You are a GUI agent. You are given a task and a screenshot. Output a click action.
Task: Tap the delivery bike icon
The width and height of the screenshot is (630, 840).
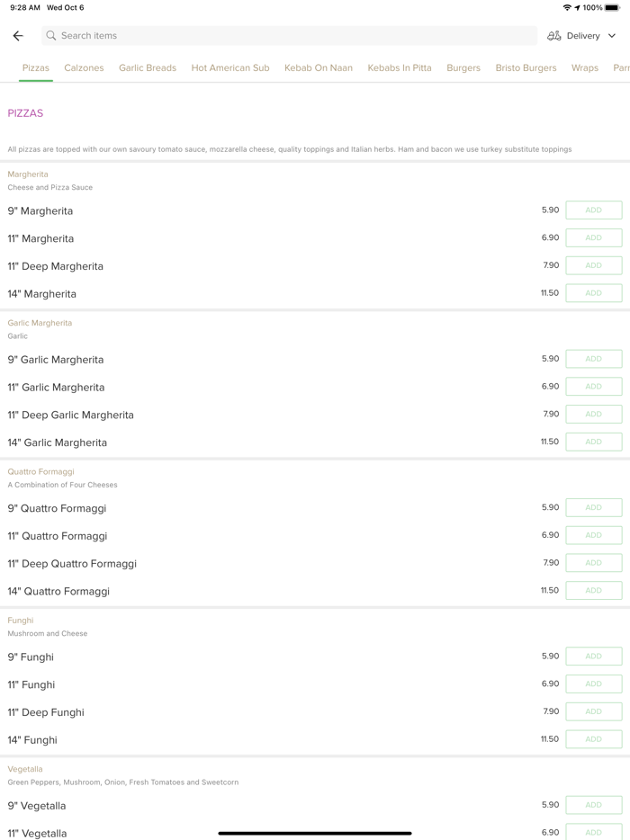click(x=554, y=36)
